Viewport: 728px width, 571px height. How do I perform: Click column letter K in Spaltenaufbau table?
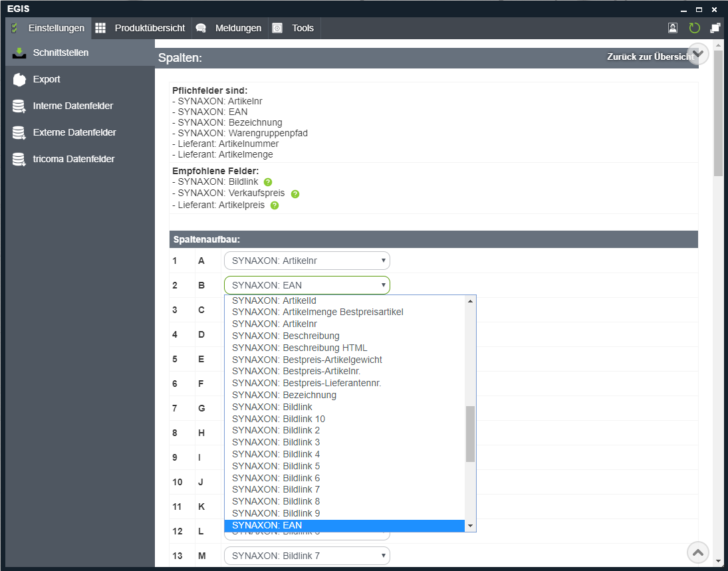pyautogui.click(x=201, y=507)
